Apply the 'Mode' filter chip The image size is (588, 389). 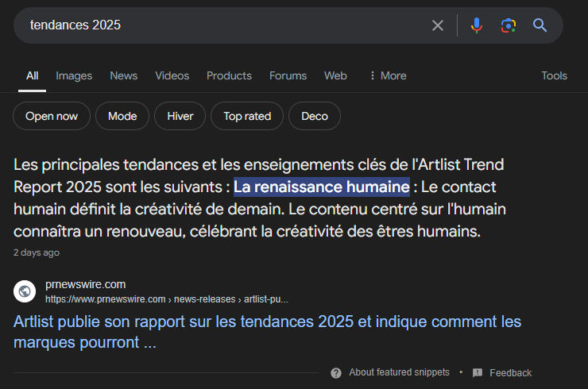click(x=122, y=116)
